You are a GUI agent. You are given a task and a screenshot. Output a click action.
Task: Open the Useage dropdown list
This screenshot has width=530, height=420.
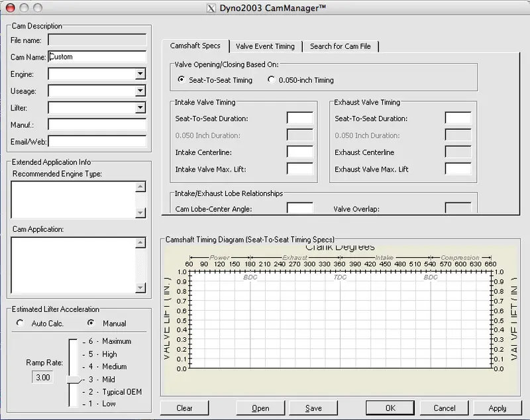click(x=140, y=91)
